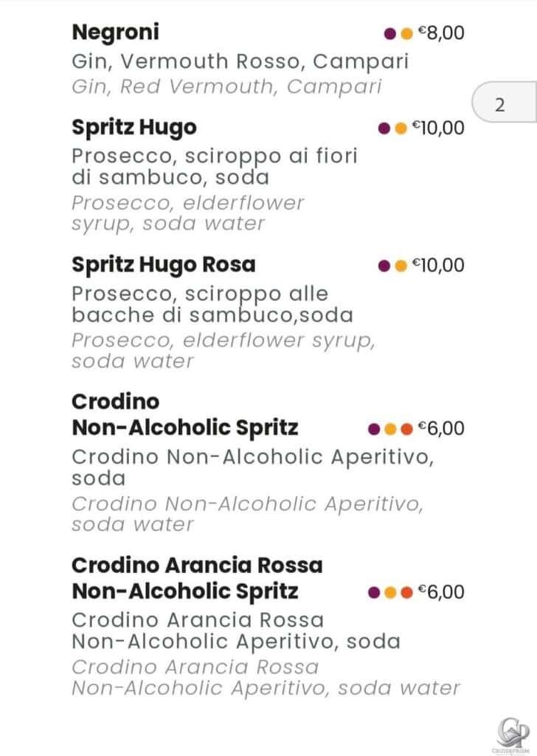Image resolution: width=537 pixels, height=756 pixels.
Task: Click the €8,00 Negroni price
Action: point(441,33)
